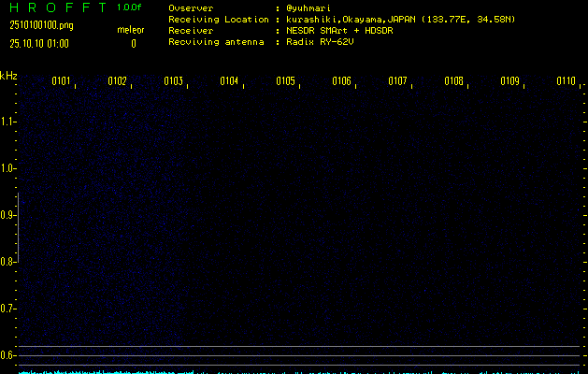
Task: Click the 0102 time marker
Action: (118, 81)
